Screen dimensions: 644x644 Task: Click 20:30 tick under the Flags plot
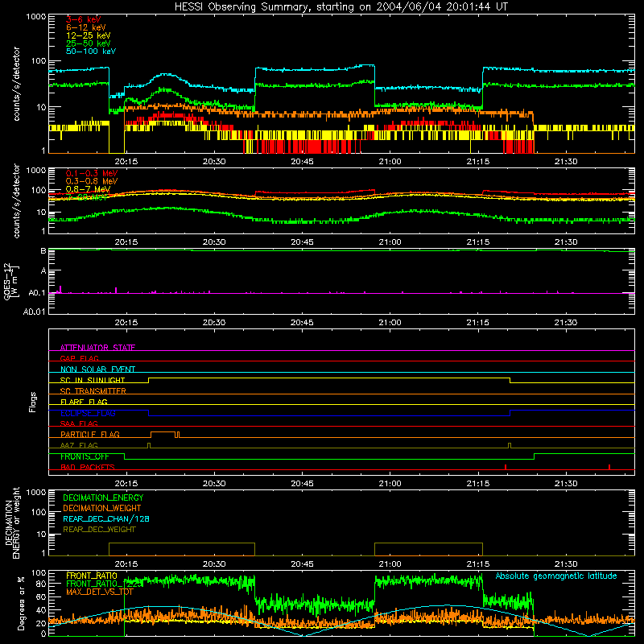click(x=214, y=484)
